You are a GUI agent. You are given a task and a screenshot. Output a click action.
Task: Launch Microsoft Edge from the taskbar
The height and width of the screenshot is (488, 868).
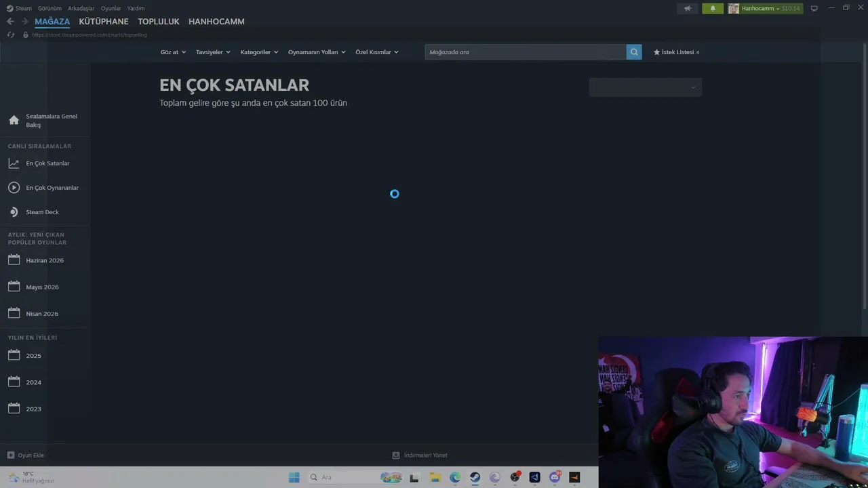point(455,477)
